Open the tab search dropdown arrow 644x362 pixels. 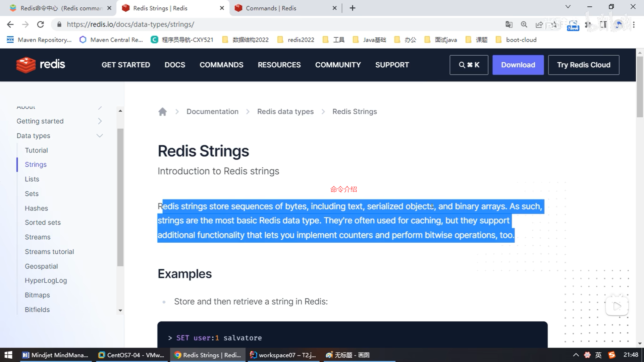click(x=568, y=7)
